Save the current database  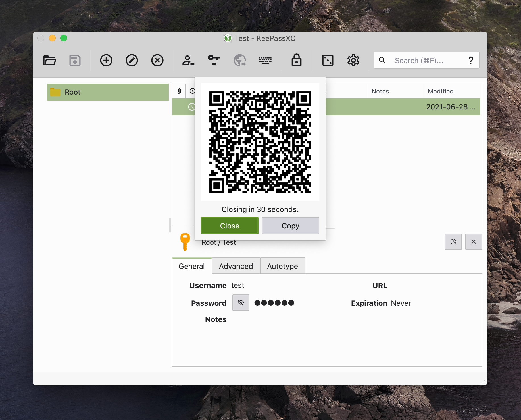[x=75, y=60]
